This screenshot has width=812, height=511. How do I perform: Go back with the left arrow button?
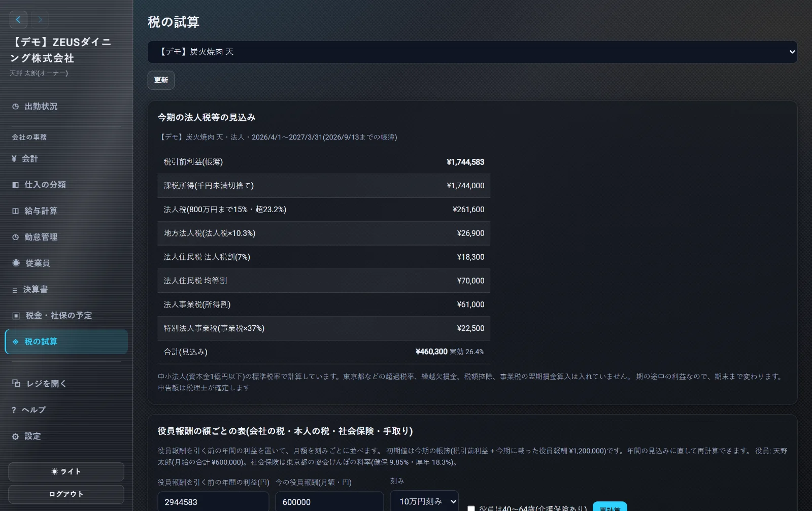pyautogui.click(x=18, y=20)
